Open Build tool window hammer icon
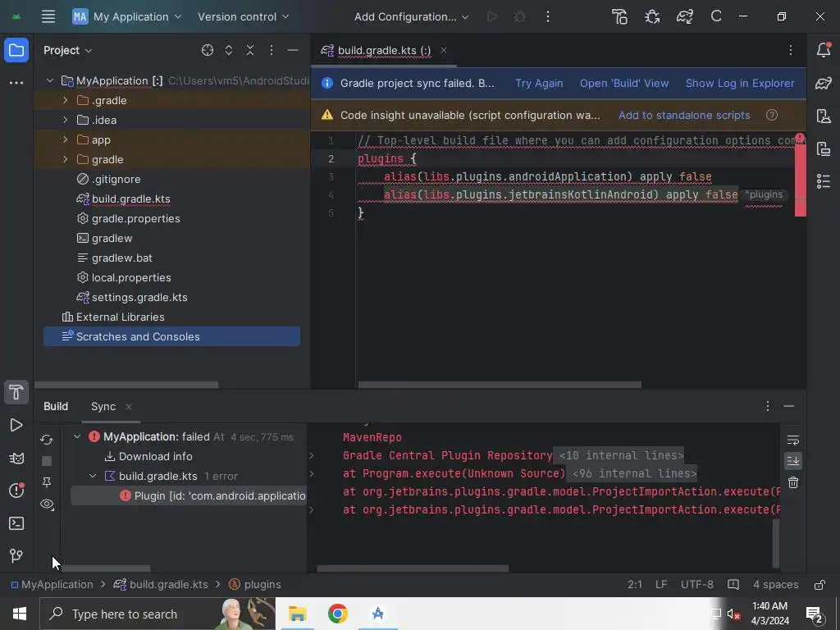Image resolution: width=840 pixels, height=630 pixels. click(x=16, y=393)
